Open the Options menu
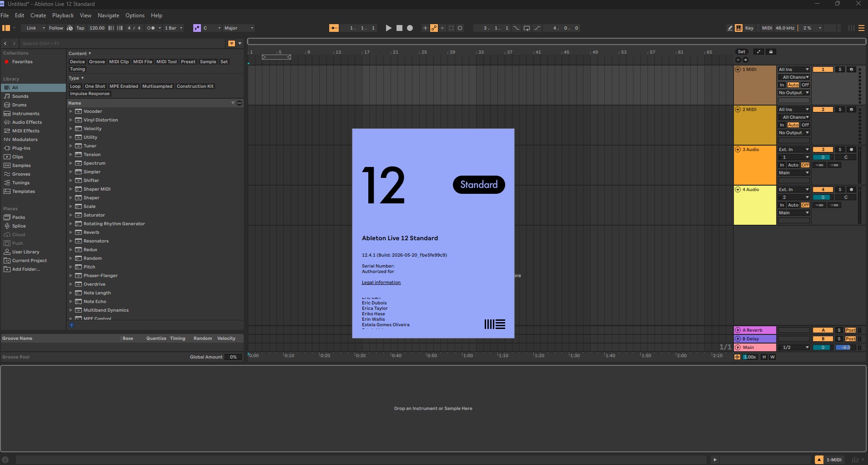 (x=135, y=15)
